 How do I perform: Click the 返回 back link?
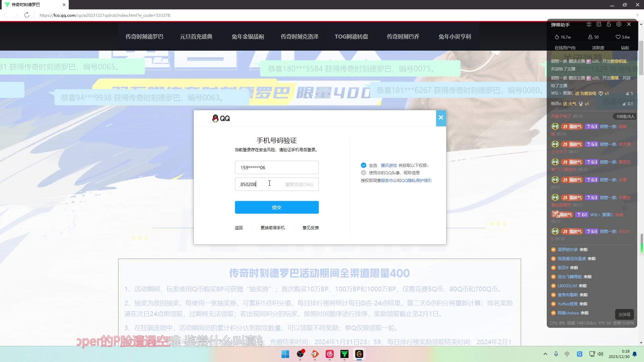click(238, 228)
